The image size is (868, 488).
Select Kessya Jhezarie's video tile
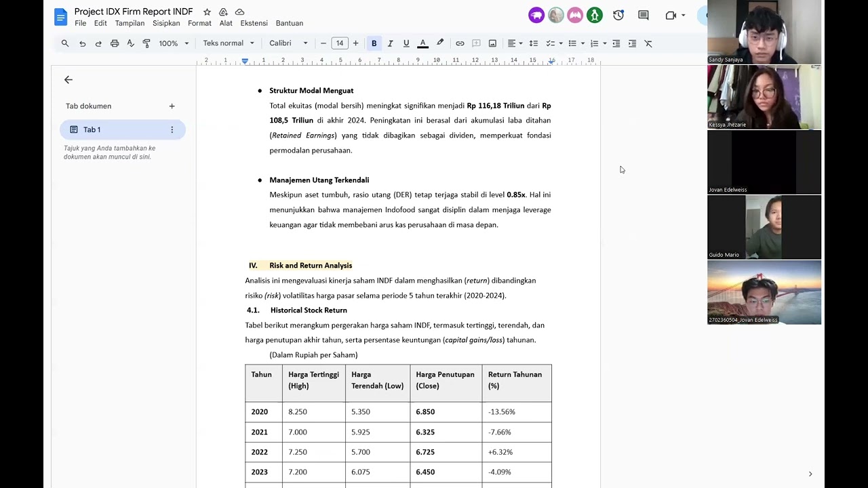[x=764, y=97]
